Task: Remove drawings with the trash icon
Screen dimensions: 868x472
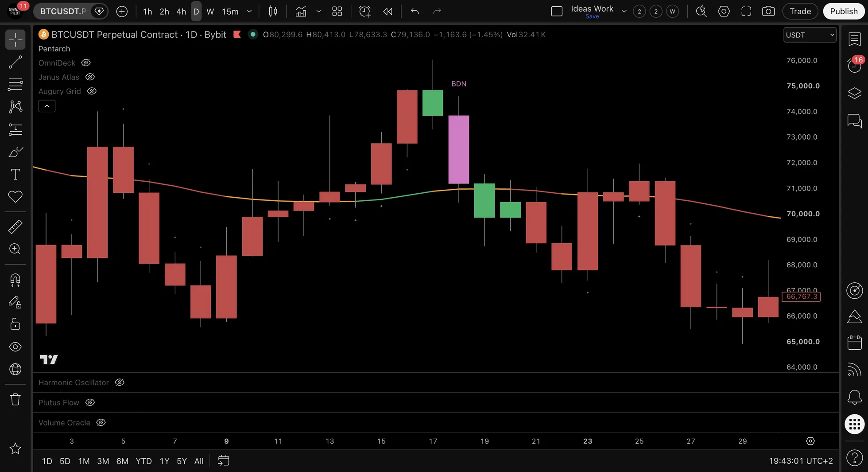Action: coord(15,399)
